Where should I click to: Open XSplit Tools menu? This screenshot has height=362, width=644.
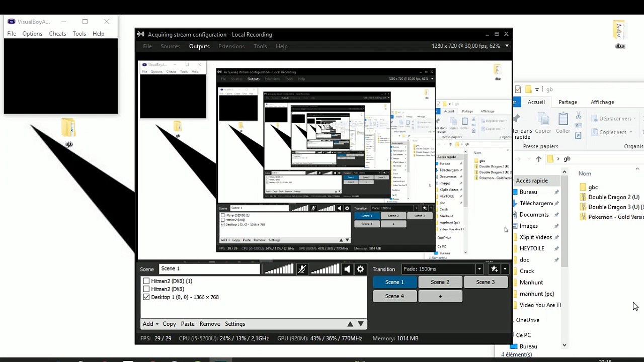(260, 46)
